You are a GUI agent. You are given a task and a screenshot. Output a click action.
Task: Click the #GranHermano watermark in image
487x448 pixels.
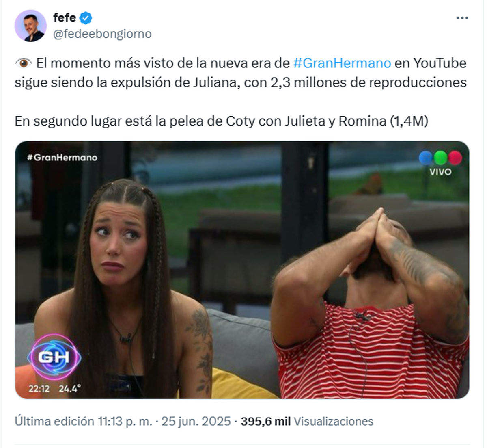click(62, 158)
